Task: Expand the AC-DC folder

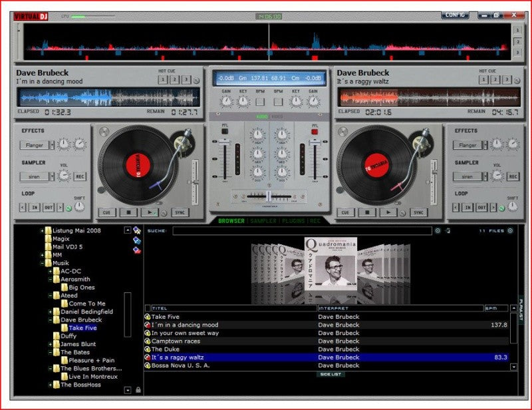Action: pyautogui.click(x=51, y=272)
